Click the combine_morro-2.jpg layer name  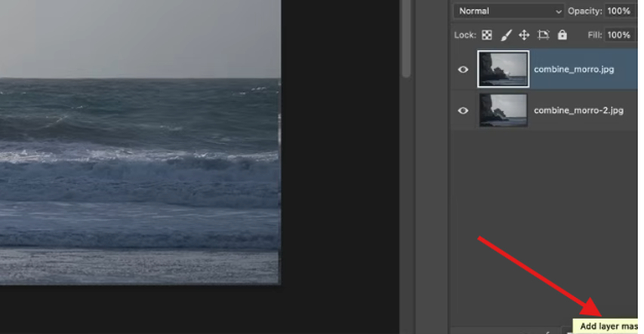[578, 110]
